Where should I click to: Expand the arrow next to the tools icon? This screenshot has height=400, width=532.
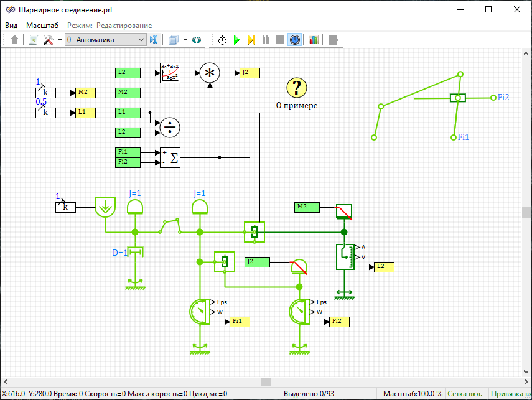[60, 40]
